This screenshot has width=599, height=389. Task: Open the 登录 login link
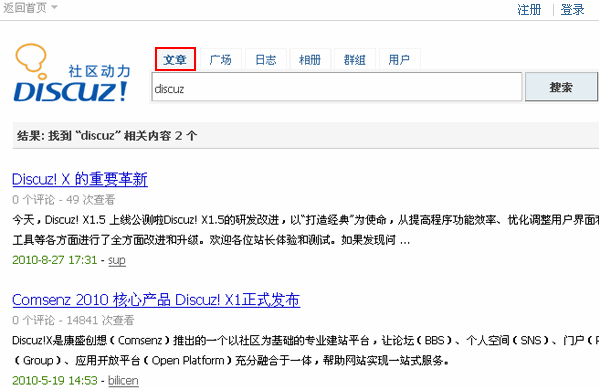(x=572, y=10)
